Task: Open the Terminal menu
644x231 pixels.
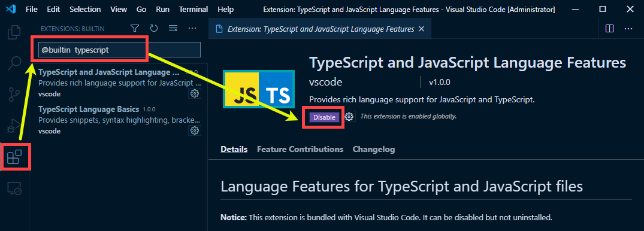Action: [x=193, y=9]
